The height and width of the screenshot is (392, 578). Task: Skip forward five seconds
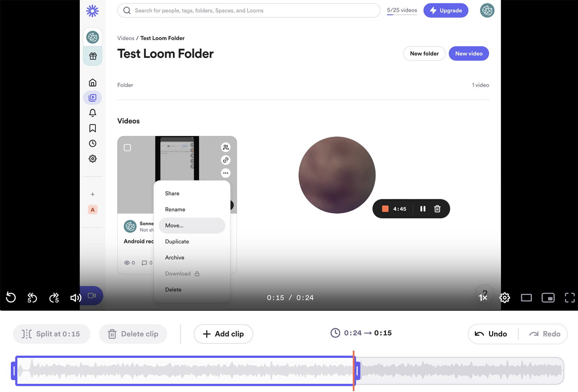pos(54,297)
